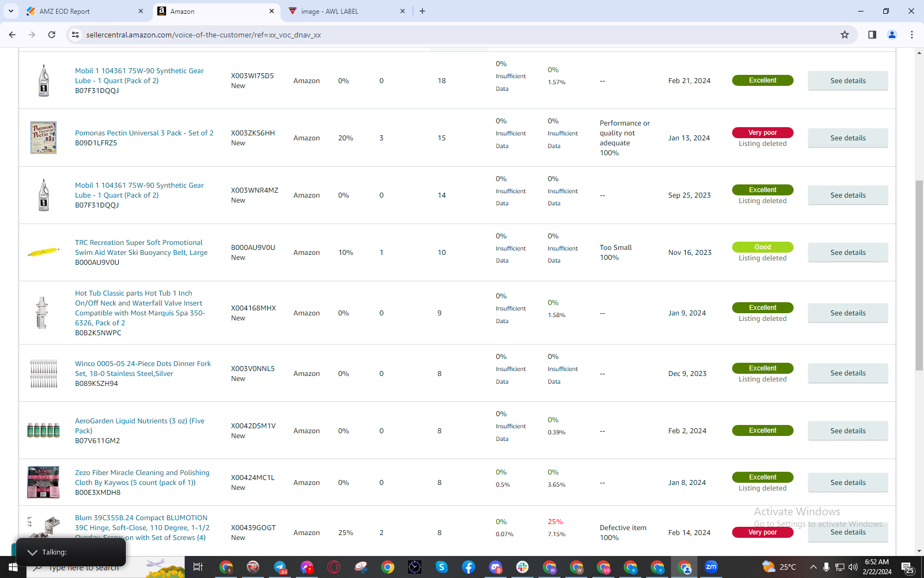Open Pomonas Pectin Universal 3 Pack link

pos(144,133)
